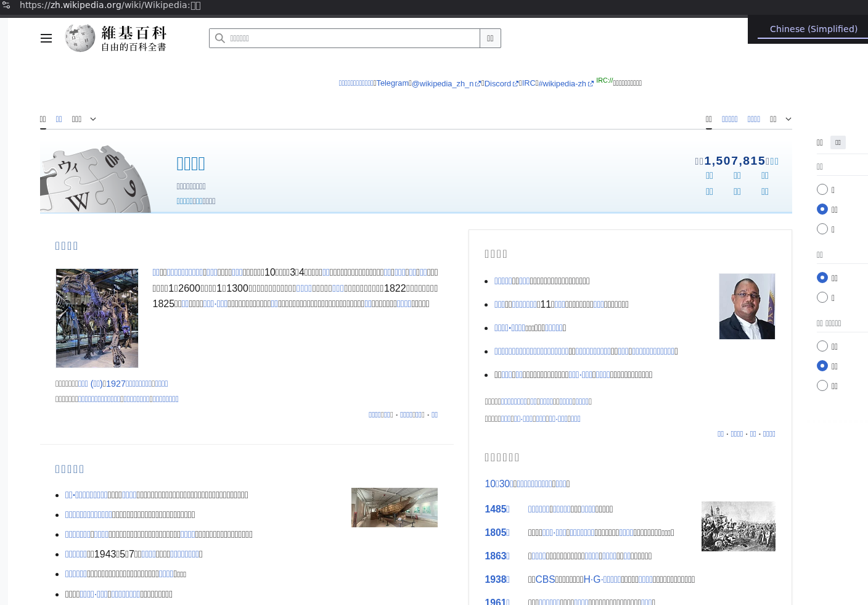Open the dinosaur skeleton featured thumbnail
Viewport: 868px width, 605px height.
pos(97,318)
